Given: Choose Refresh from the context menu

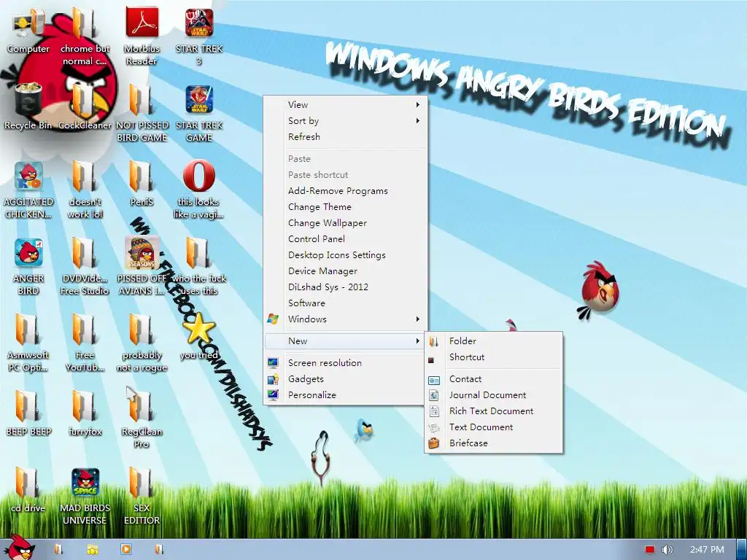Looking at the screenshot, I should [x=345, y=136].
